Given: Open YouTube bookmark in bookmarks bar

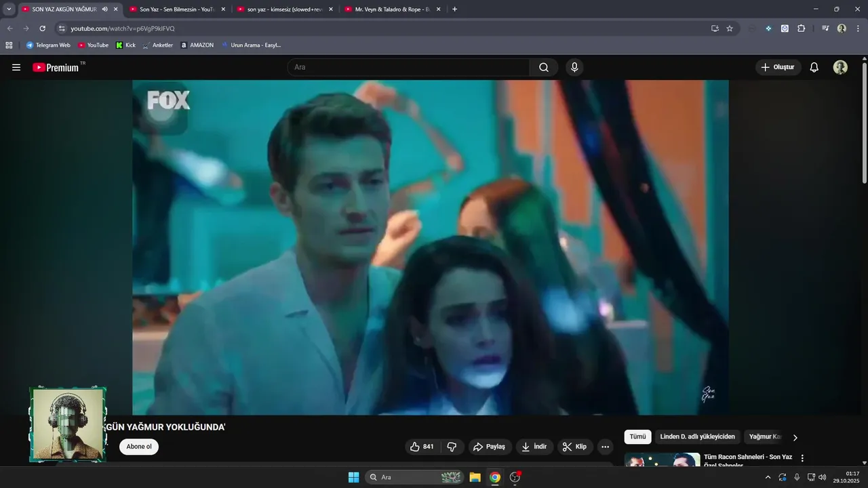Looking at the screenshot, I should pyautogui.click(x=93, y=45).
